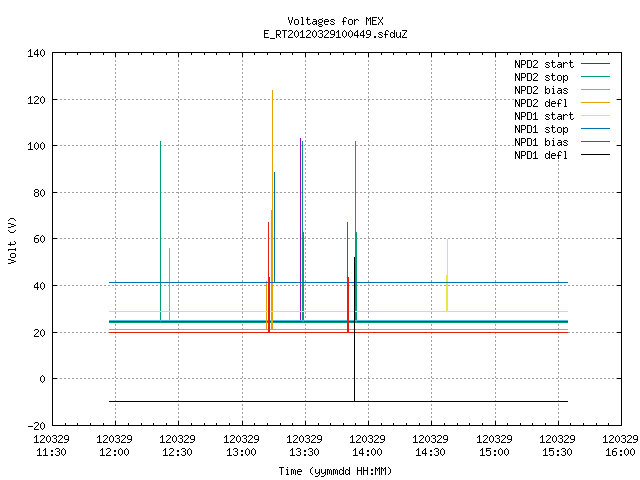Click the light blue NPD2 bias legend line
640x480 pixels.
pos(595,90)
